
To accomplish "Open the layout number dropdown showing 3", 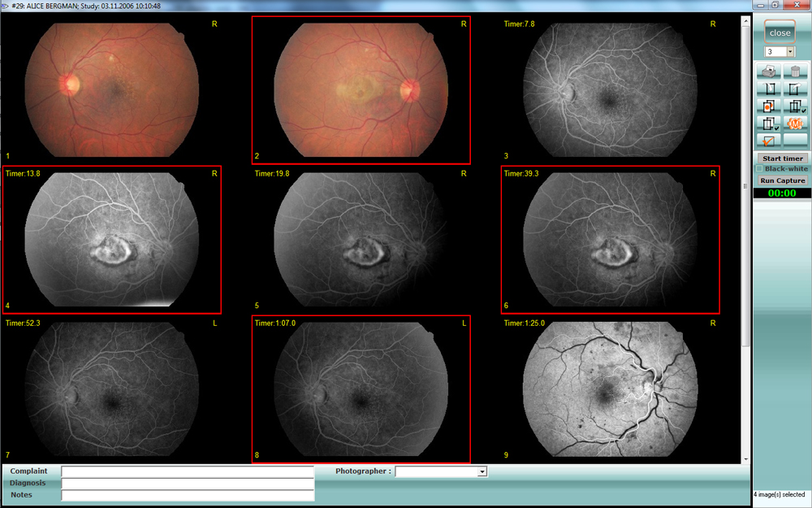I will pos(791,52).
